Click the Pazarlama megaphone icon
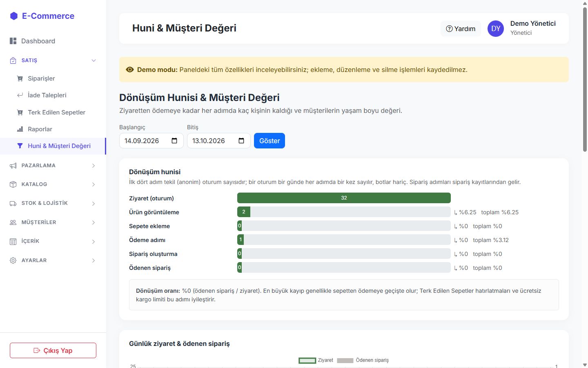588x368 pixels. click(13, 166)
